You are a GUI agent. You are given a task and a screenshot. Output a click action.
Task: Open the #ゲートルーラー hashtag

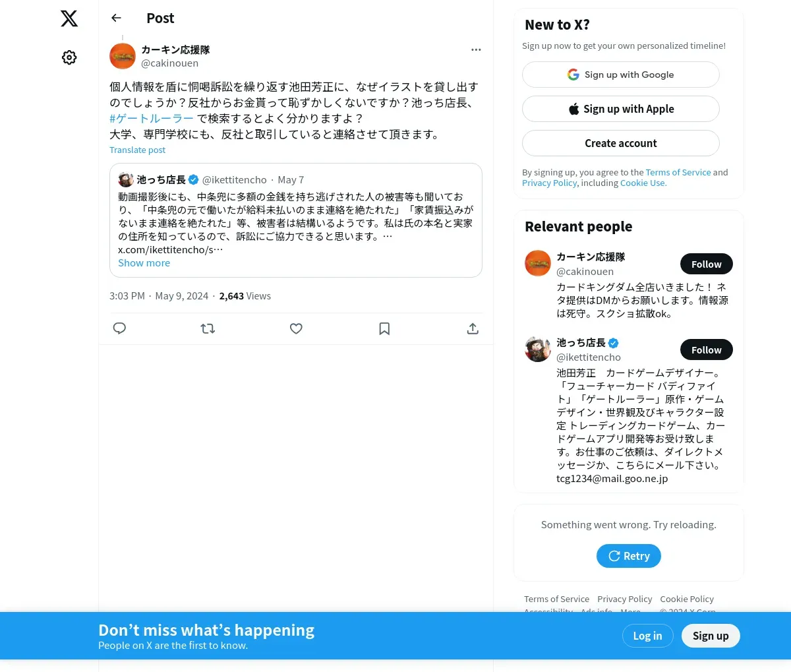152,119
